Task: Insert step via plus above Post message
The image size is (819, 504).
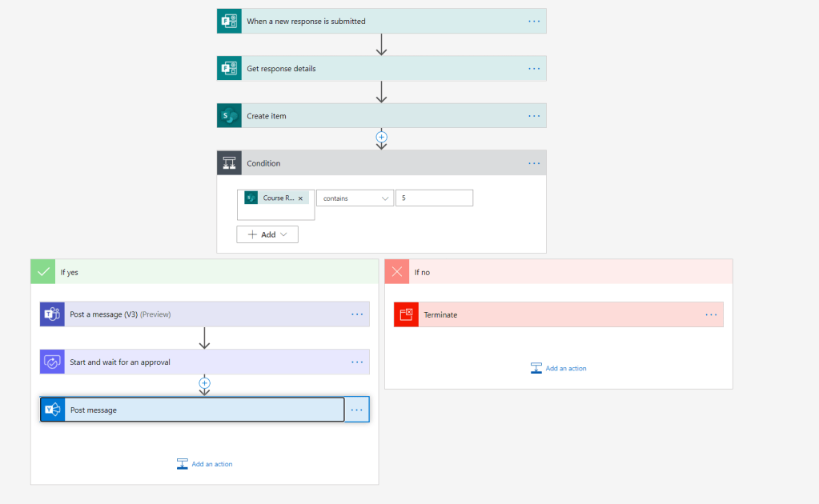Action: pos(204,383)
